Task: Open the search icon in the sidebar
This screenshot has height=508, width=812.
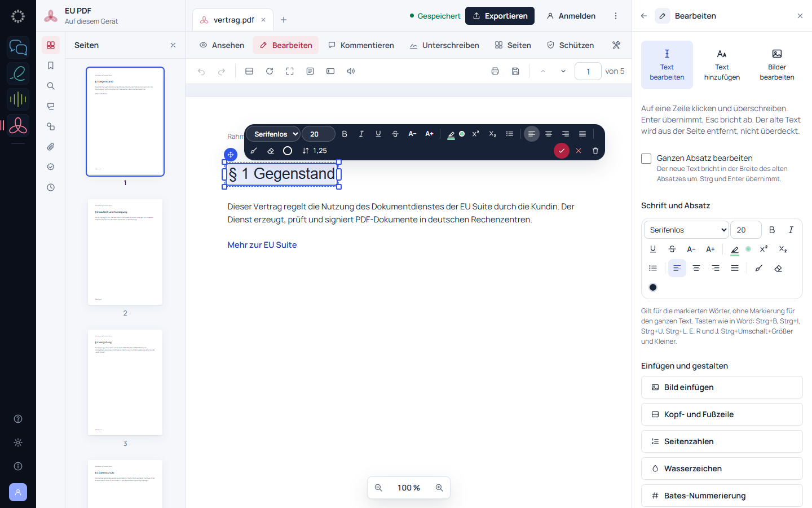Action: [x=51, y=86]
